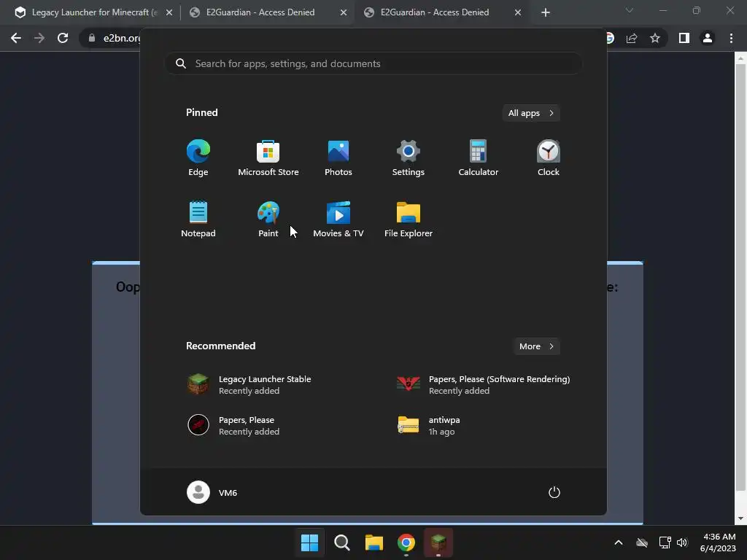Open the volume tray icon
Viewport: 747px width, 560px height.
682,542
